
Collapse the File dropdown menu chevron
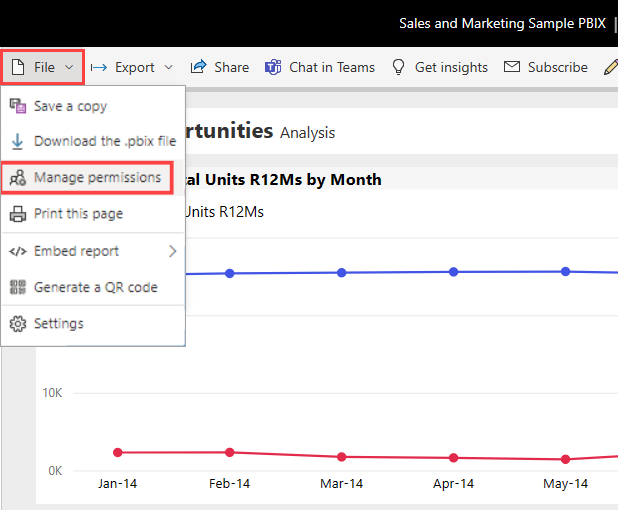point(69,68)
